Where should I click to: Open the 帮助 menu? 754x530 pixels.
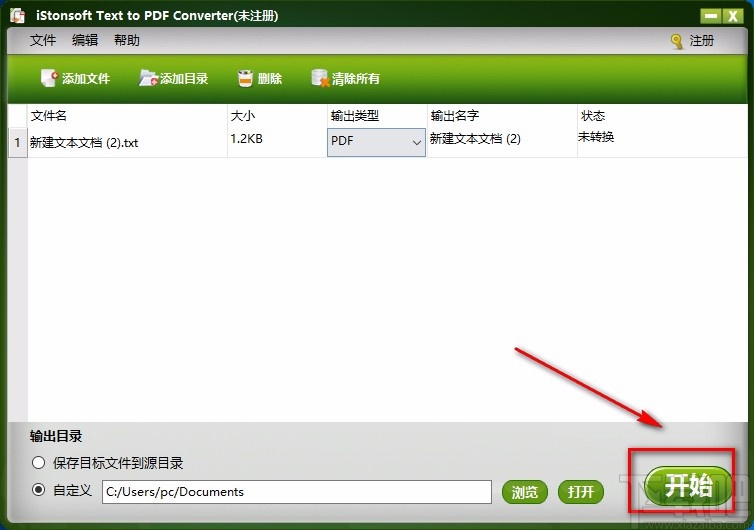click(x=127, y=40)
